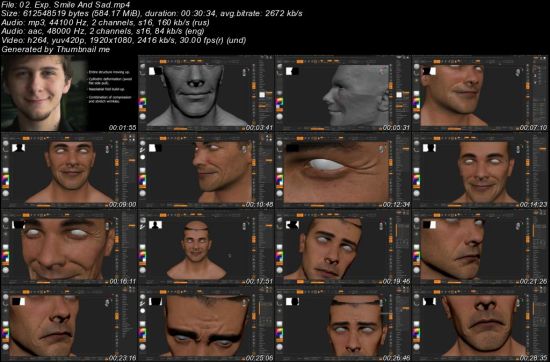
Task: Open the 00:14:23 thumbnail of grinning face
Action: pos(480,170)
